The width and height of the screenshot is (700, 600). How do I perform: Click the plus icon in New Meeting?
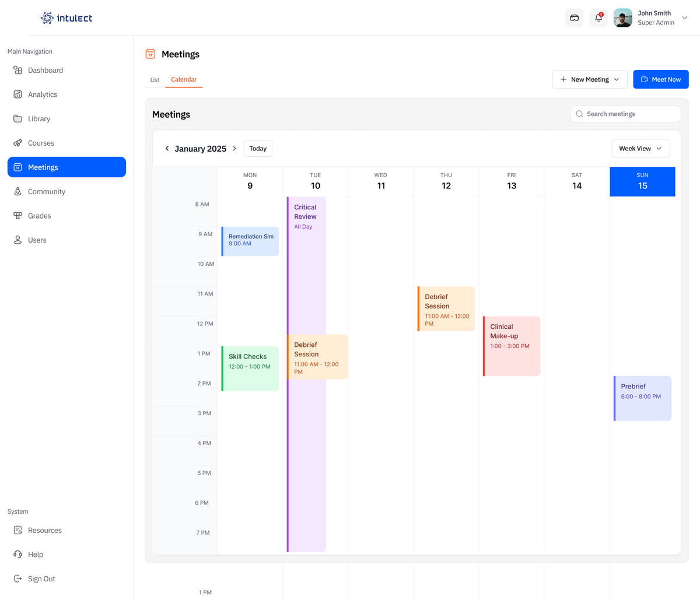[563, 79]
